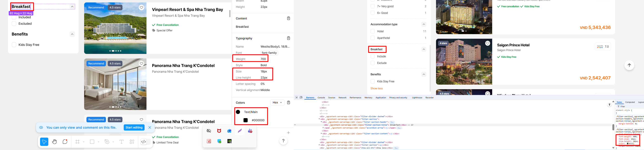Click the Start editing button in Figma
This screenshot has width=644, height=150.
(x=134, y=127)
